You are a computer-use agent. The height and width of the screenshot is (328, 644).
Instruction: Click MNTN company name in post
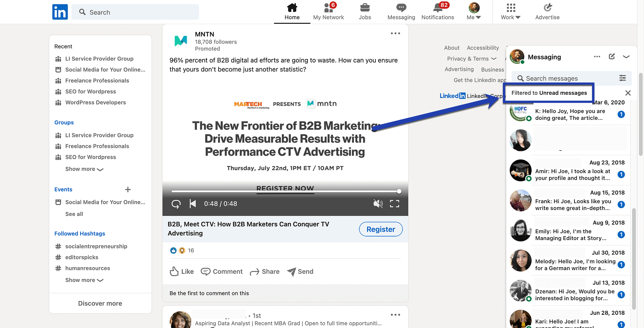pos(204,34)
